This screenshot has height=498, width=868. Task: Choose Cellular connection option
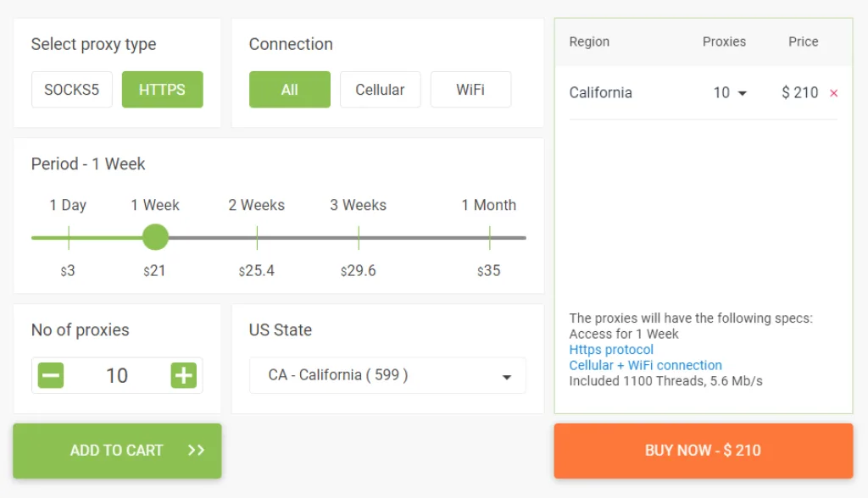point(380,90)
